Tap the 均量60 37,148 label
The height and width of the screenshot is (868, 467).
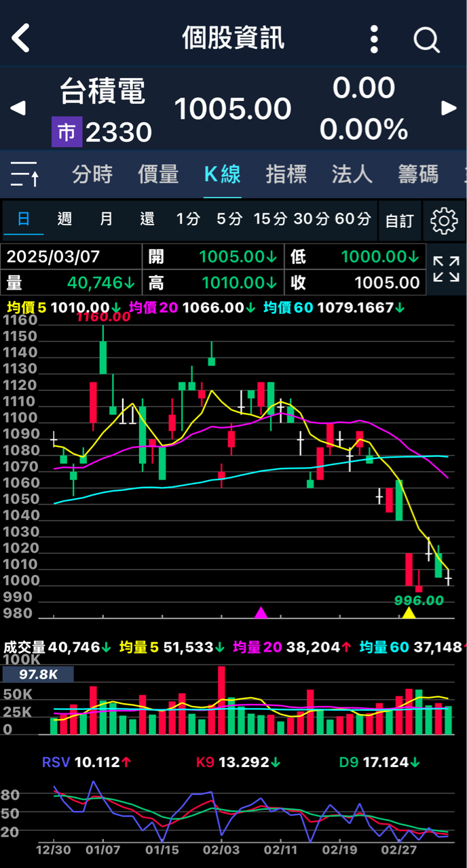click(x=412, y=648)
